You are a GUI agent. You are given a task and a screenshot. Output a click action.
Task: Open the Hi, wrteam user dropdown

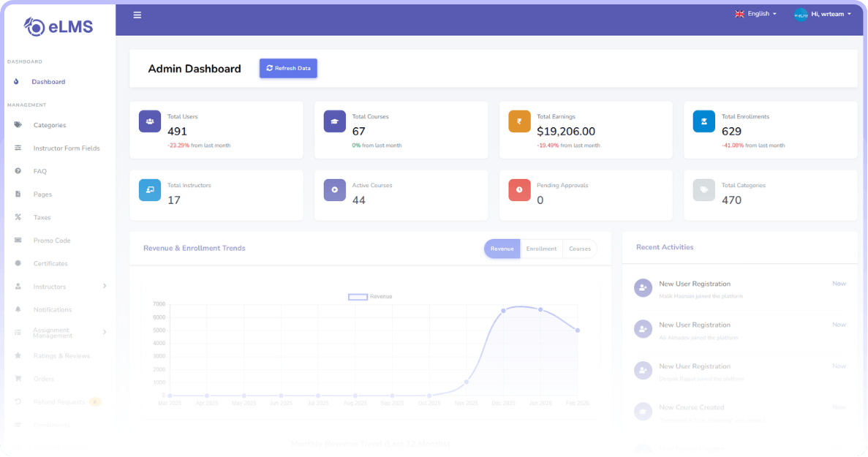coord(823,15)
